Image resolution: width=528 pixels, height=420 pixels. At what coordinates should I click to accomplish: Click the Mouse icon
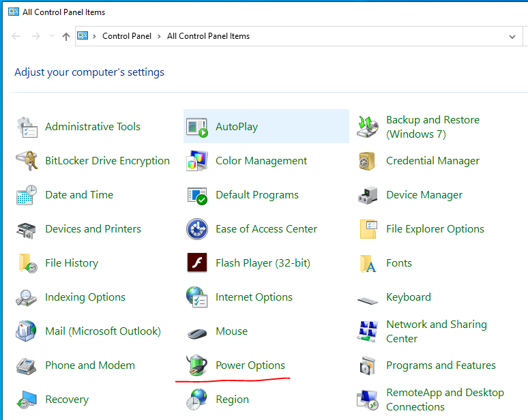[197, 333]
